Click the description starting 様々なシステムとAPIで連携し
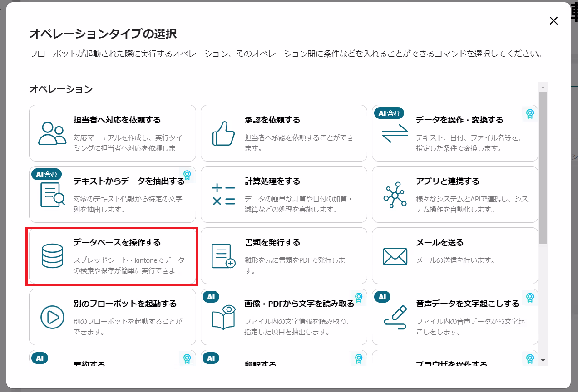578x392 pixels. [x=472, y=204]
